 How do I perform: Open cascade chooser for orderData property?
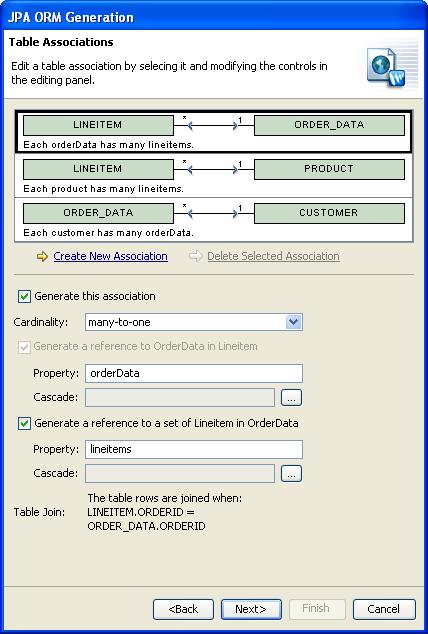(291, 397)
